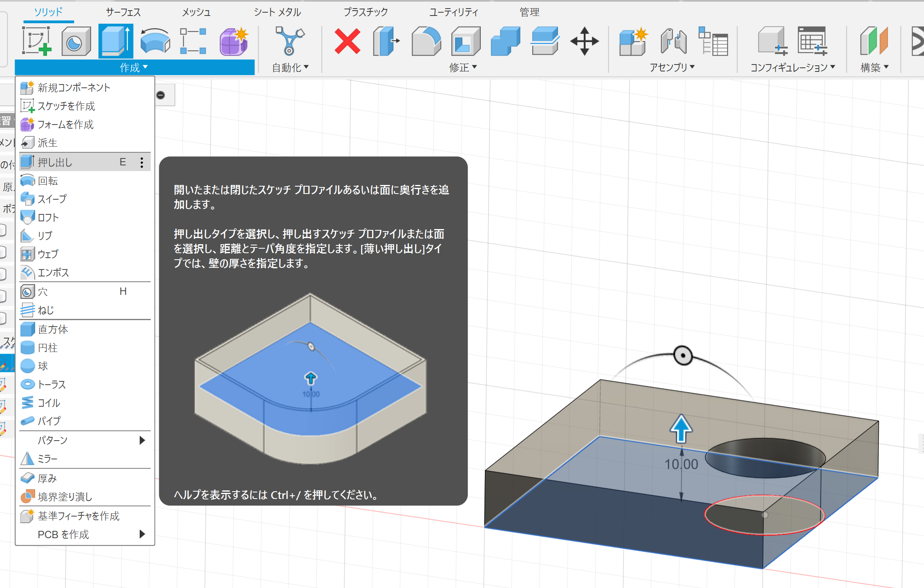Click the Combine tool icon
Image resolution: width=924 pixels, height=588 pixels.
click(505, 41)
